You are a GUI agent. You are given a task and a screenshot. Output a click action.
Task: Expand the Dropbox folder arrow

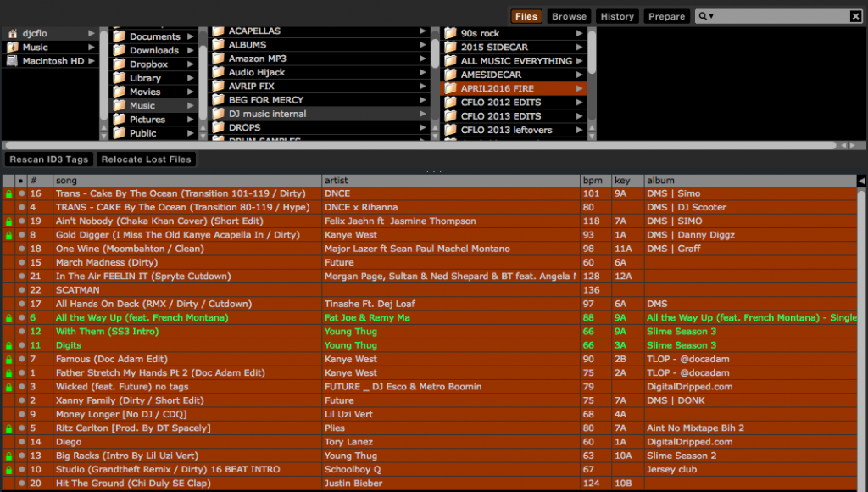click(x=191, y=64)
